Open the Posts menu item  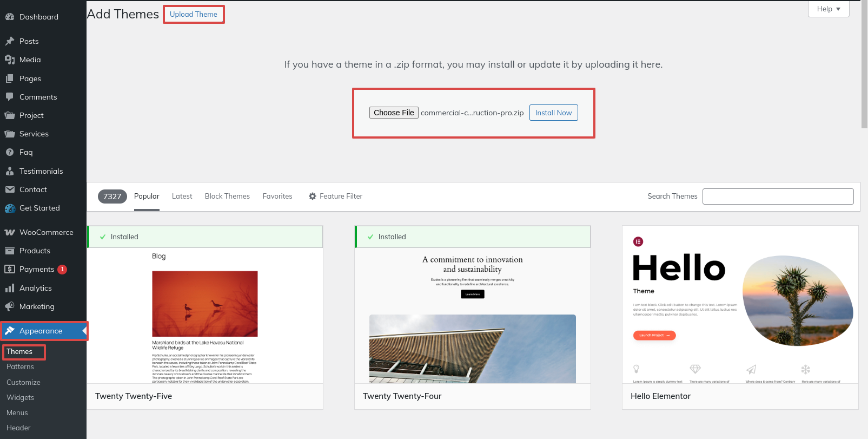[43, 41]
